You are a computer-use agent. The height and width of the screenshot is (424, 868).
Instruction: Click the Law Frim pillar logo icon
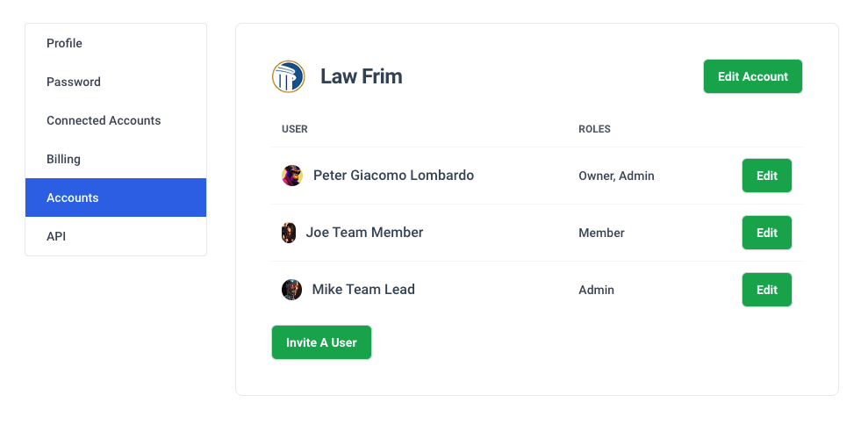(289, 76)
